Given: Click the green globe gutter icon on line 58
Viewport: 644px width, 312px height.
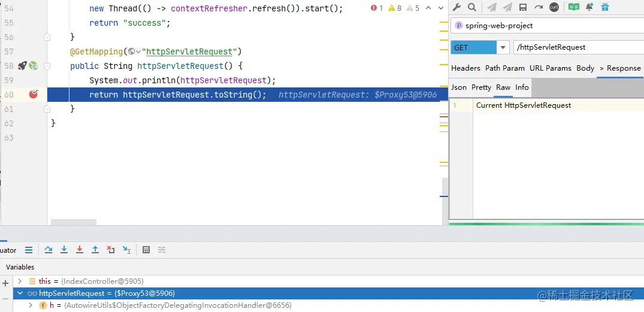Looking at the screenshot, I should (34, 66).
